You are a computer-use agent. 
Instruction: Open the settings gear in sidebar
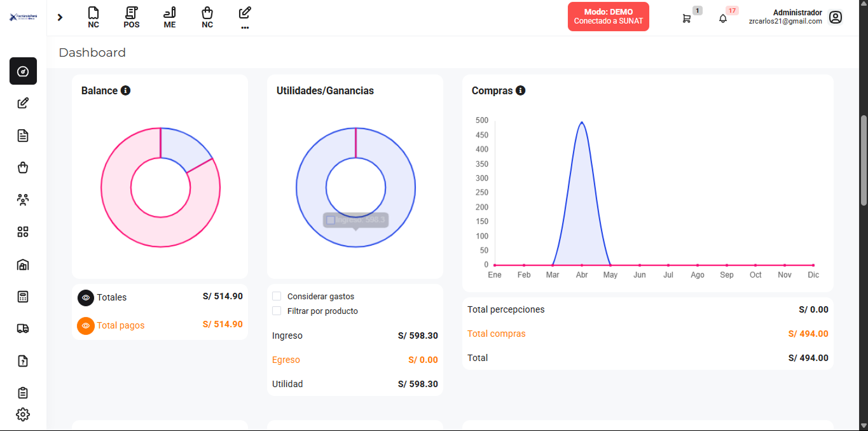(23, 414)
